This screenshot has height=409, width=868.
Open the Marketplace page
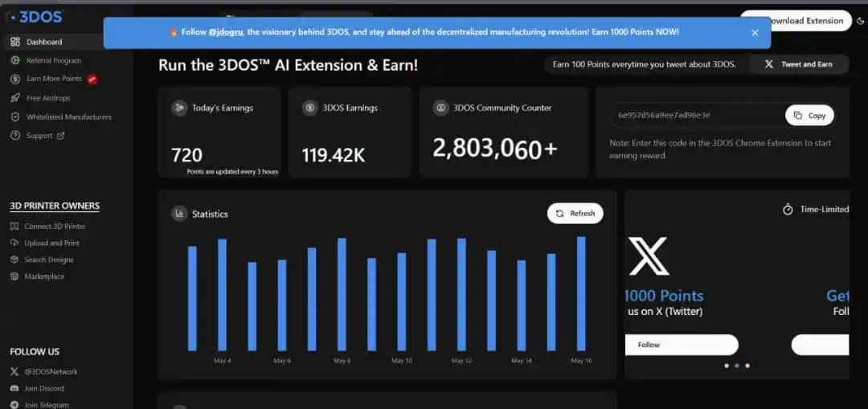point(44,276)
